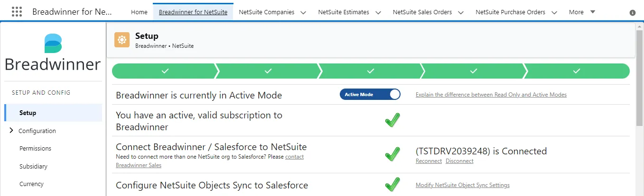Click the info icon in navigation bar

point(632,13)
